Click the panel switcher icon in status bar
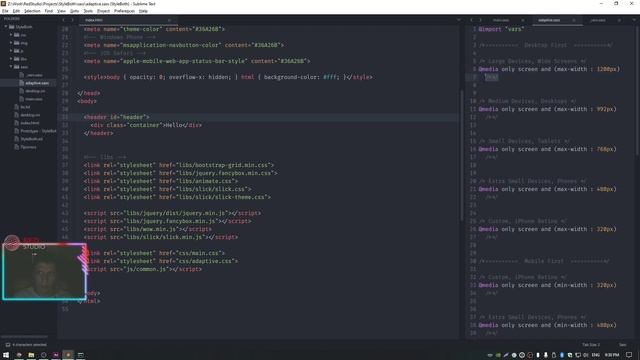Screen dimensions: 640x360 (7, 345)
